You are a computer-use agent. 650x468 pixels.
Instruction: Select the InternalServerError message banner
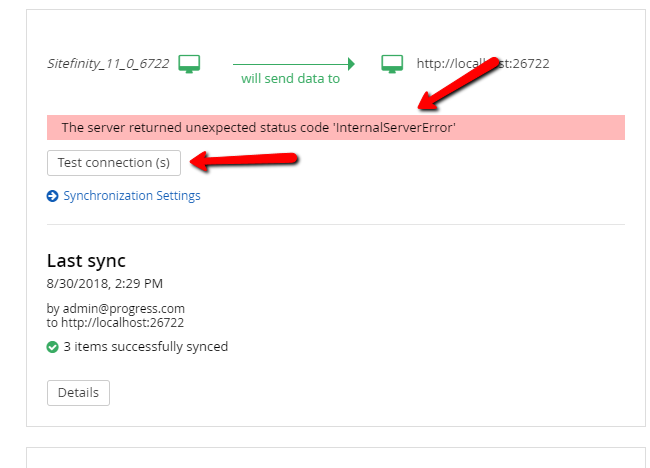pos(336,127)
